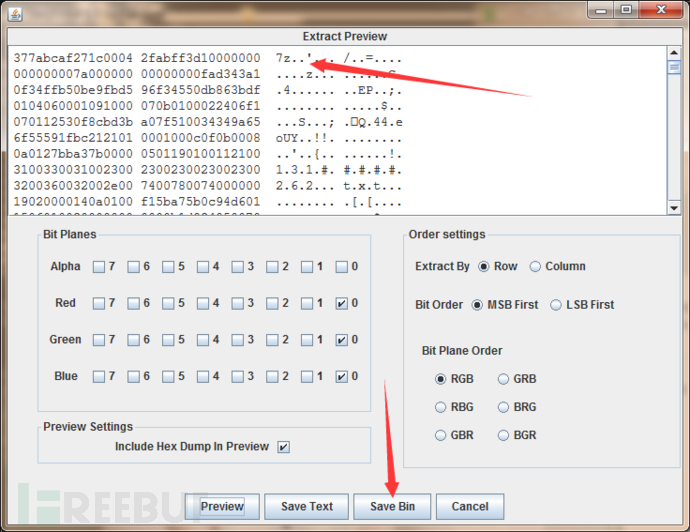
Task: Uncheck Green bit plane 0
Action: pos(342,340)
